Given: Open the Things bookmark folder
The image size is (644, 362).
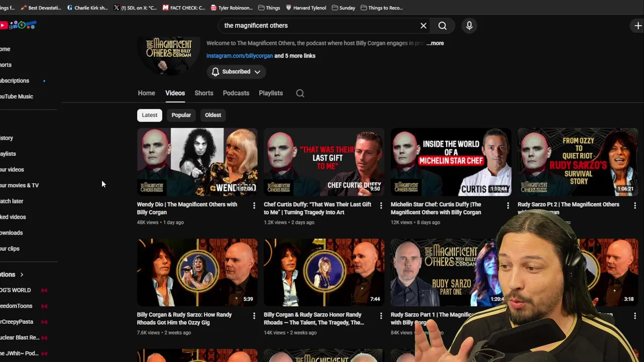Looking at the screenshot, I should [x=269, y=8].
